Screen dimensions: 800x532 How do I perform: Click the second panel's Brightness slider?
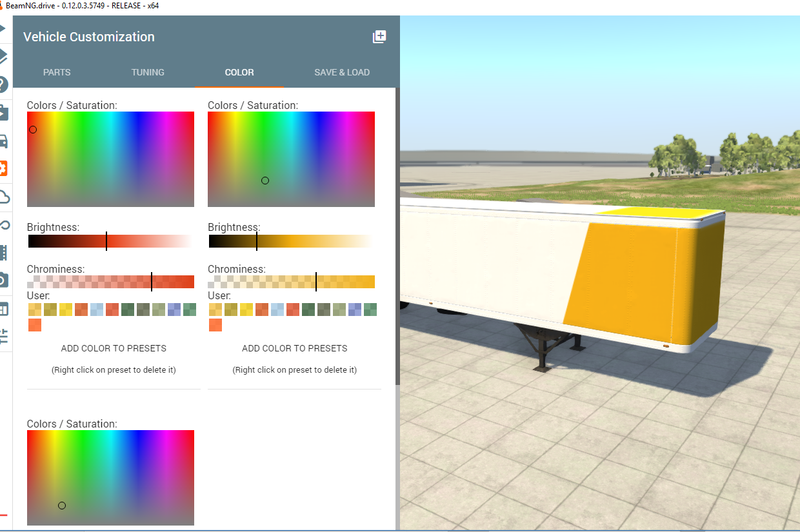[x=291, y=241]
